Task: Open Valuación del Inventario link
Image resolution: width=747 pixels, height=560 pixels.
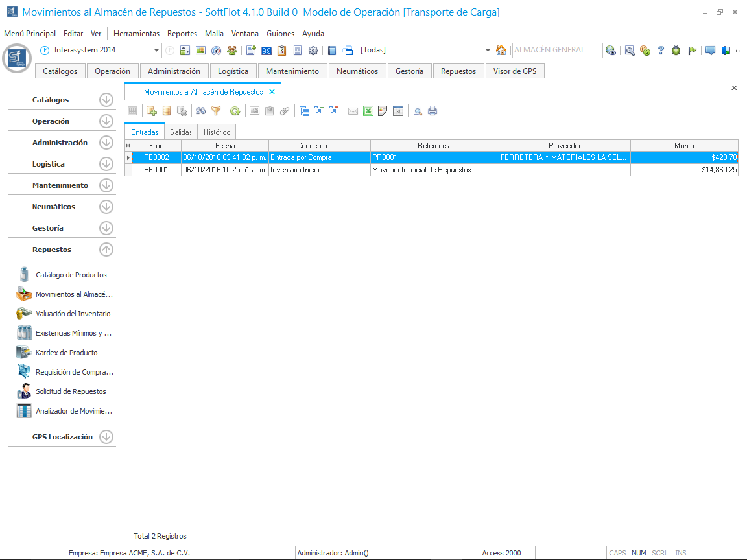Action: [x=73, y=314]
